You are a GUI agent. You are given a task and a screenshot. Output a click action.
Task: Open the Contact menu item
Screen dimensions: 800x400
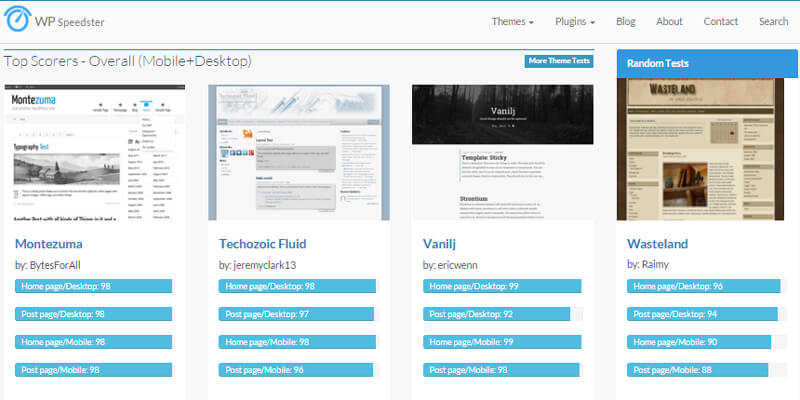point(720,21)
